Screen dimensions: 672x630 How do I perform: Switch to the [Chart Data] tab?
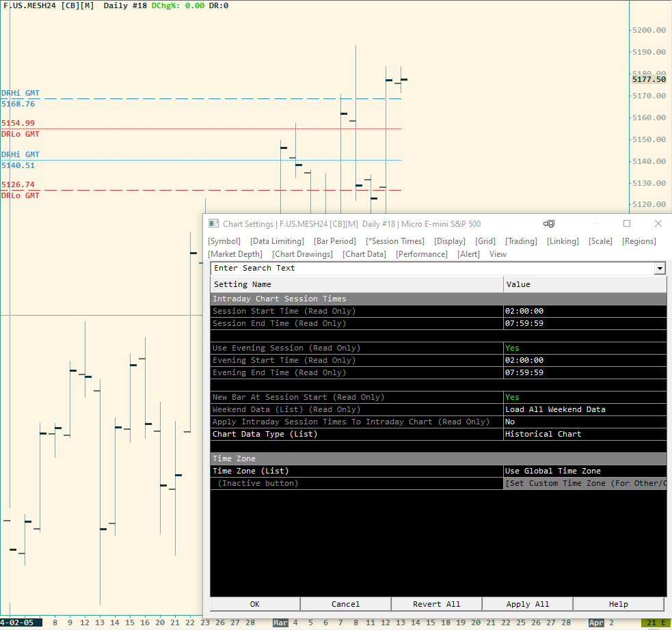point(364,254)
